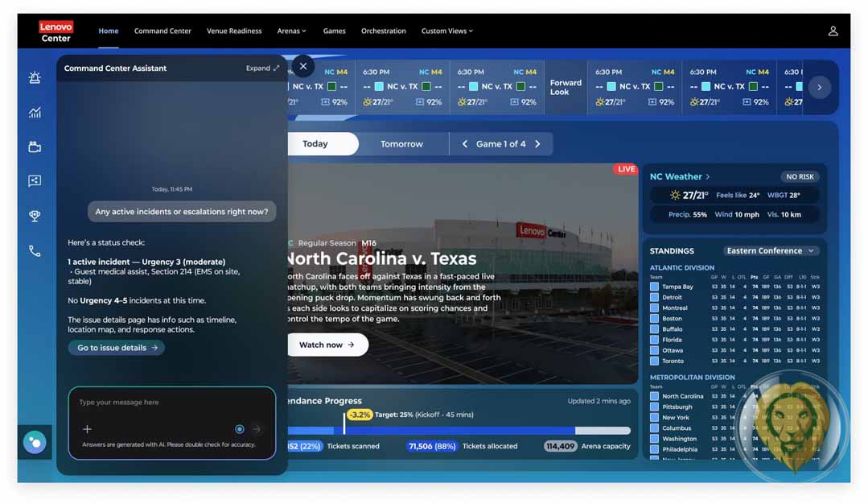Click the North Carolina standings row

click(x=734, y=396)
